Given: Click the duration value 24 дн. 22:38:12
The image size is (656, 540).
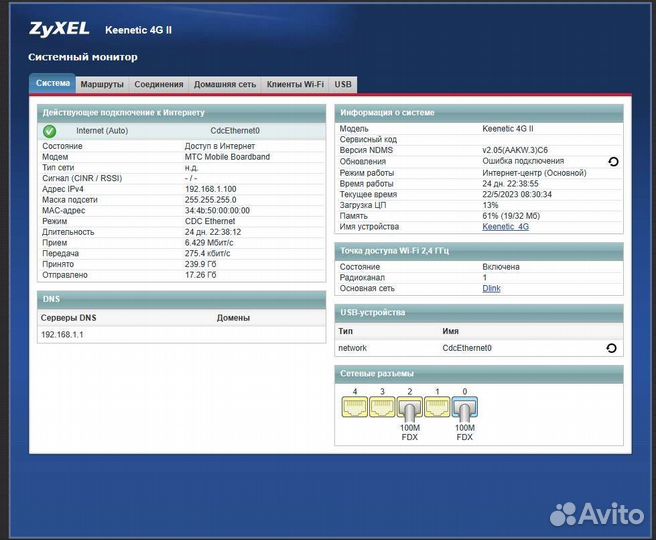Looking at the screenshot, I should [x=213, y=232].
